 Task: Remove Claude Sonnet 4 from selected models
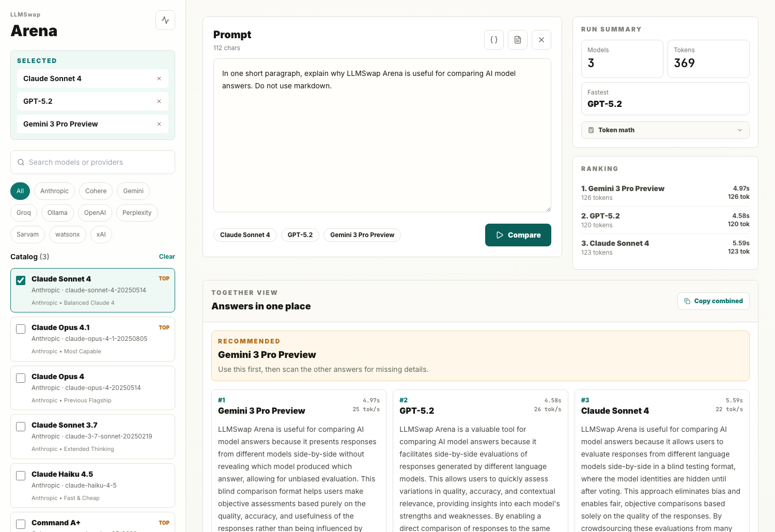click(159, 79)
